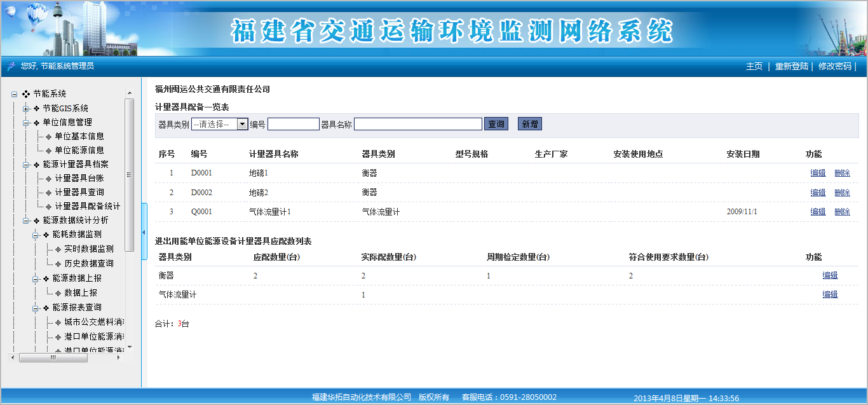Viewport: 868px width, 405px height.
Task: Delete the D0002 地磅2 record
Action: click(842, 193)
